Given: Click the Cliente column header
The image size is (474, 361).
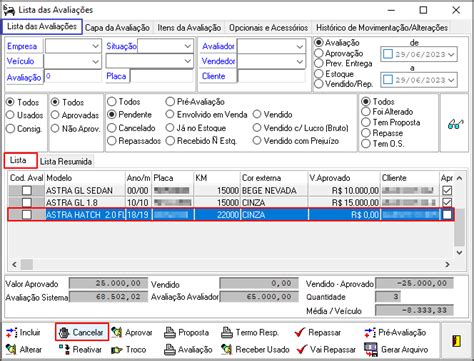Looking at the screenshot, I should 410,178.
